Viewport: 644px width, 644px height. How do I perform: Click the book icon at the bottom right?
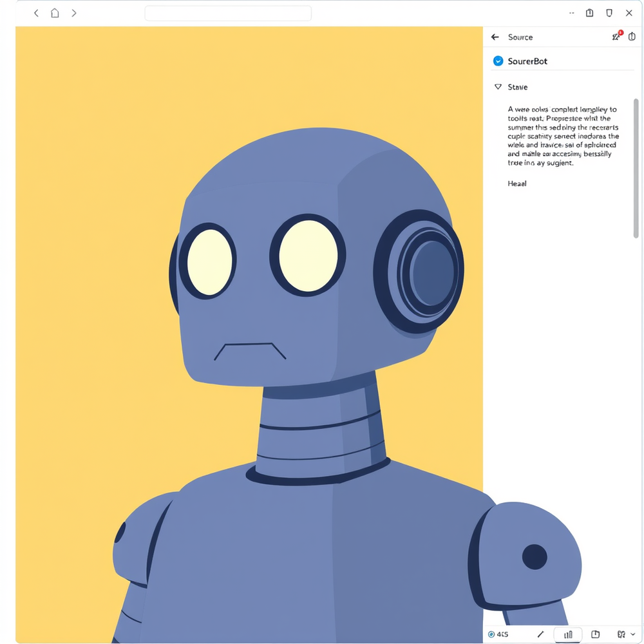[x=621, y=634]
